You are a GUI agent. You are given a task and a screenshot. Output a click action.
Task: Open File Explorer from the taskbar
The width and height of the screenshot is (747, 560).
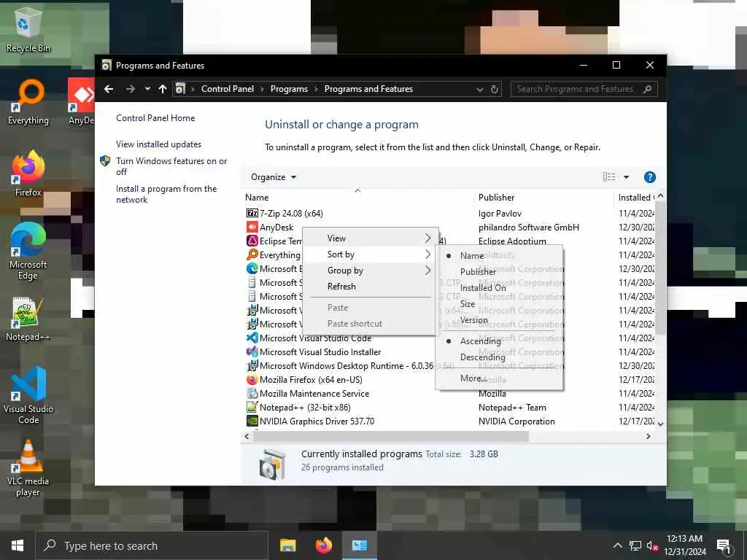287,545
